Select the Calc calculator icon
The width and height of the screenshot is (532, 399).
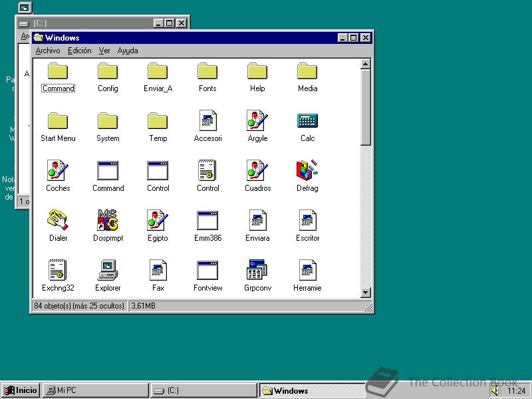pos(307,120)
